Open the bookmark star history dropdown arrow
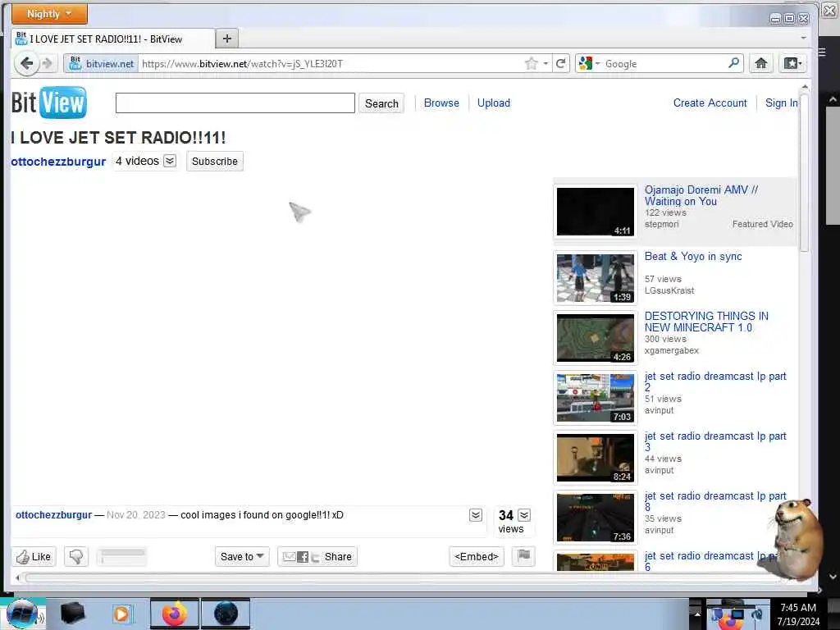The image size is (840, 630). (546, 64)
